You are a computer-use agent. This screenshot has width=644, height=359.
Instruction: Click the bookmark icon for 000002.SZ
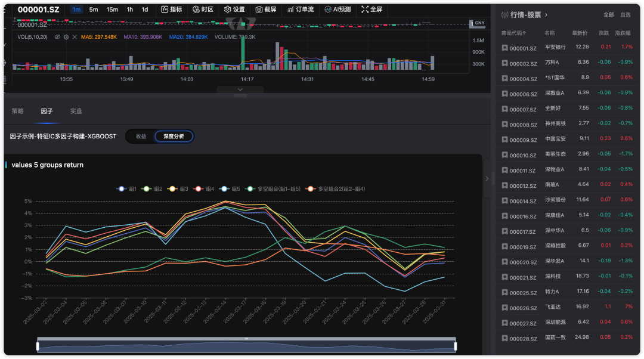tap(504, 63)
